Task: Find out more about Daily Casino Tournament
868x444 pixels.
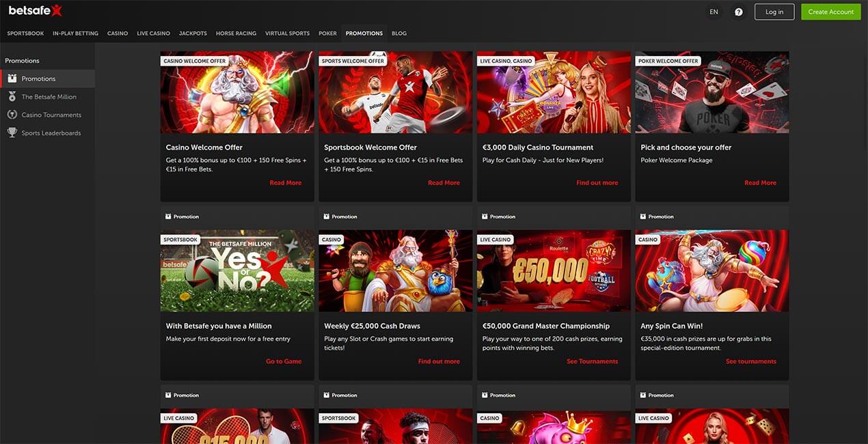Action: [x=597, y=183]
